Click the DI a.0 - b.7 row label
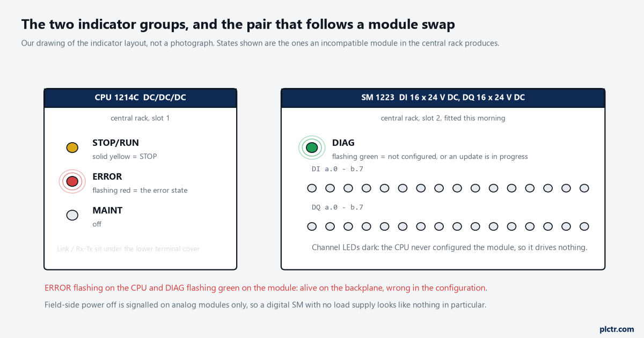Screen dimensions: 644x338 point(338,169)
